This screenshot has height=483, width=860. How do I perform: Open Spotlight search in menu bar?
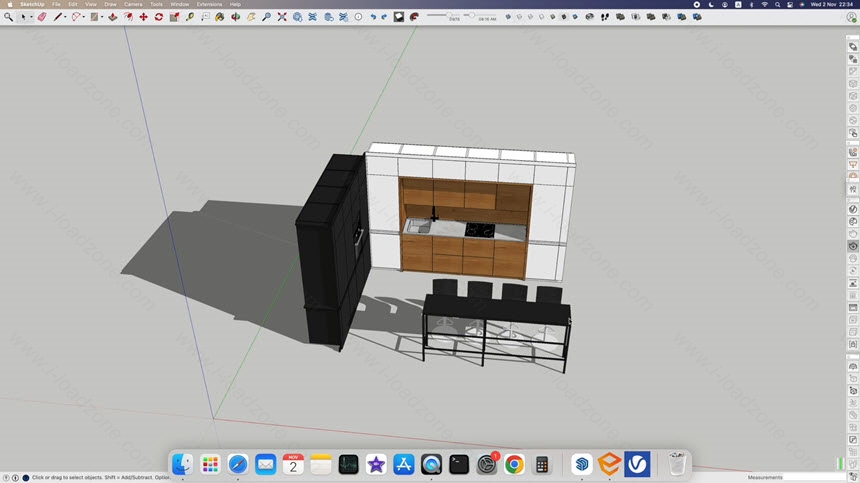coord(777,4)
